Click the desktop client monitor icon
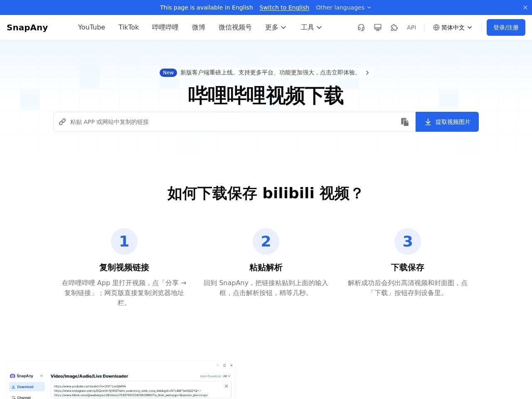 (378, 27)
